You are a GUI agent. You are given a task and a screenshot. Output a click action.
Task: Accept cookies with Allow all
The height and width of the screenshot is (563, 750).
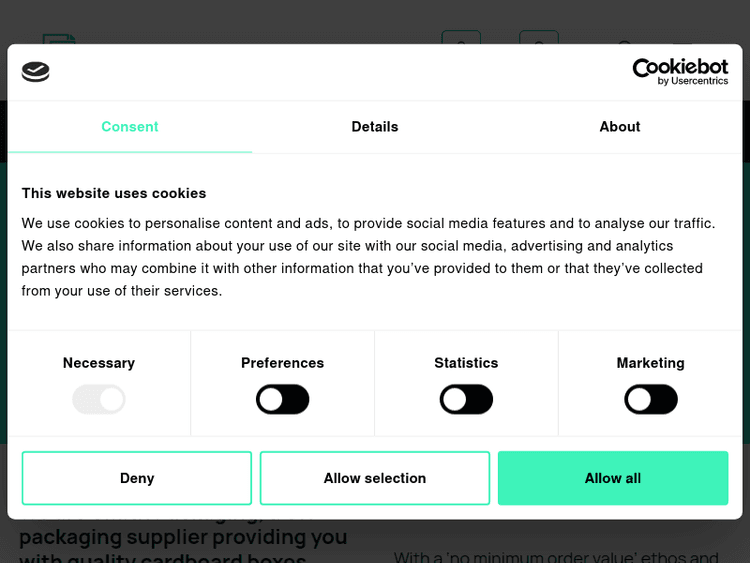(x=613, y=478)
